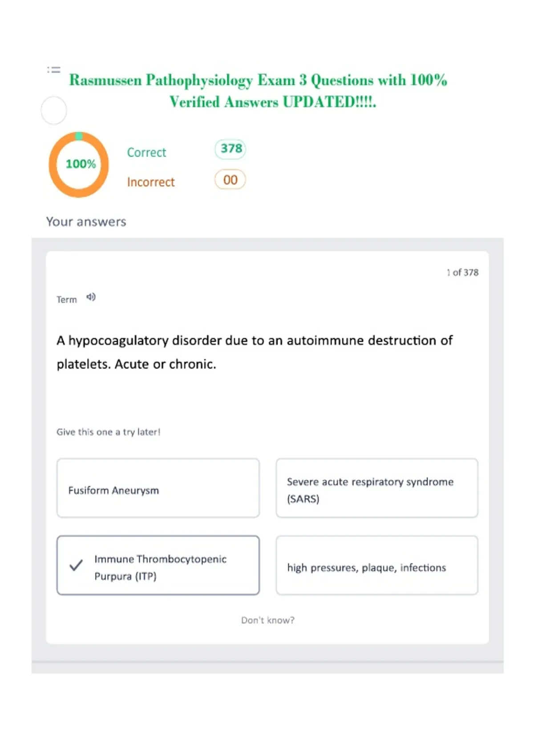The height and width of the screenshot is (756, 534).
Task: Select Severe acute respiratory syndrome (SARS) option
Action: (x=377, y=488)
